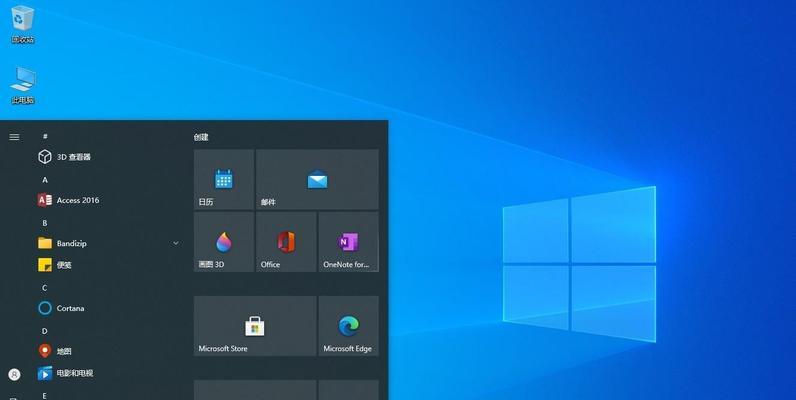Open the OneNote for... tile
The image size is (796, 400).
349,242
